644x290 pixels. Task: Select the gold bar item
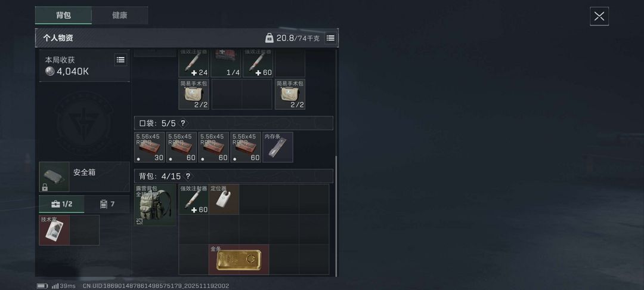[x=239, y=260]
